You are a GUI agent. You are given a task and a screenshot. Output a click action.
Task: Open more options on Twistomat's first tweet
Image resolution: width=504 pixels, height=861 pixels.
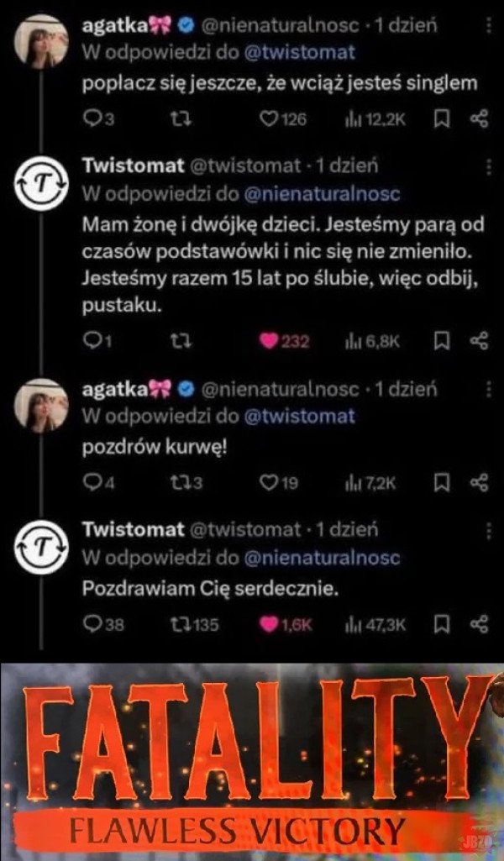[490, 167]
